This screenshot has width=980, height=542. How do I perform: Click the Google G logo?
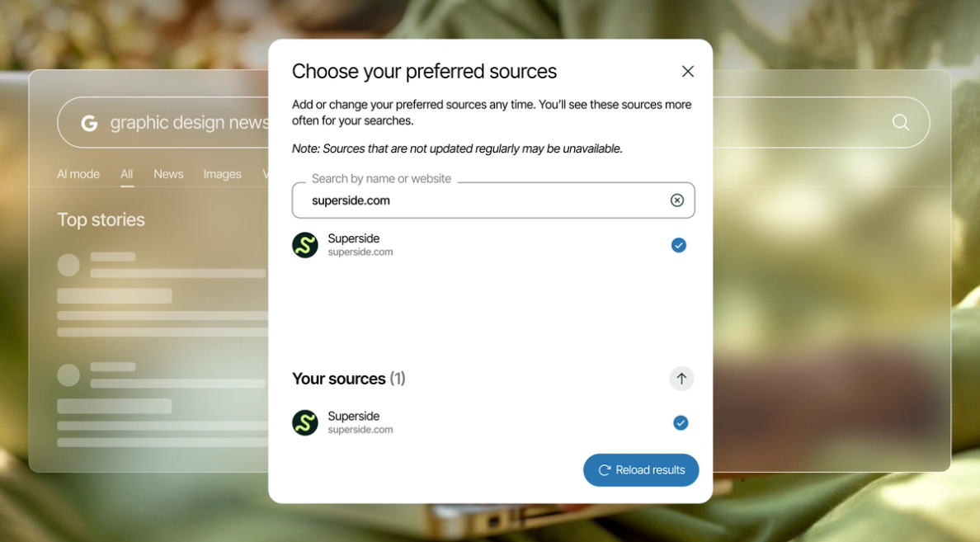pos(89,123)
